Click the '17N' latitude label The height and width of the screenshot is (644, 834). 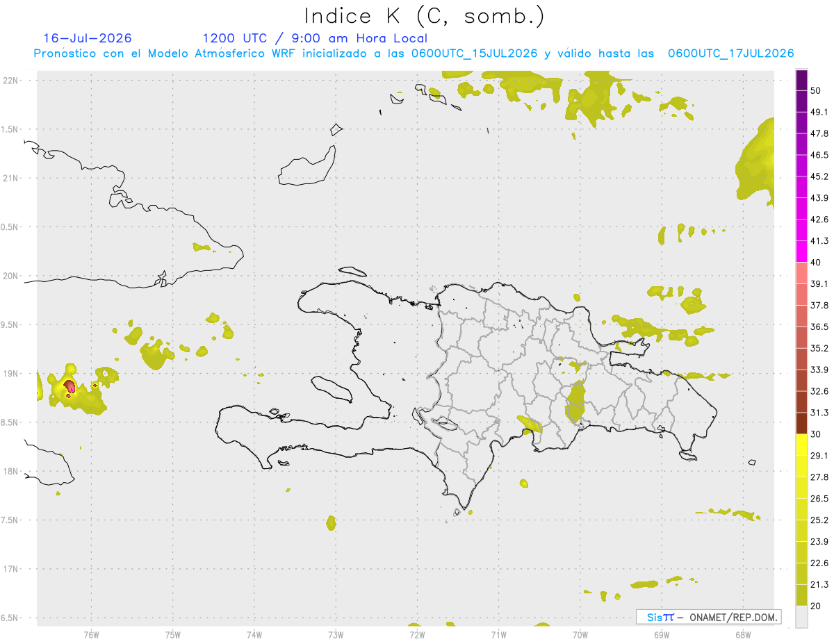pyautogui.click(x=10, y=569)
